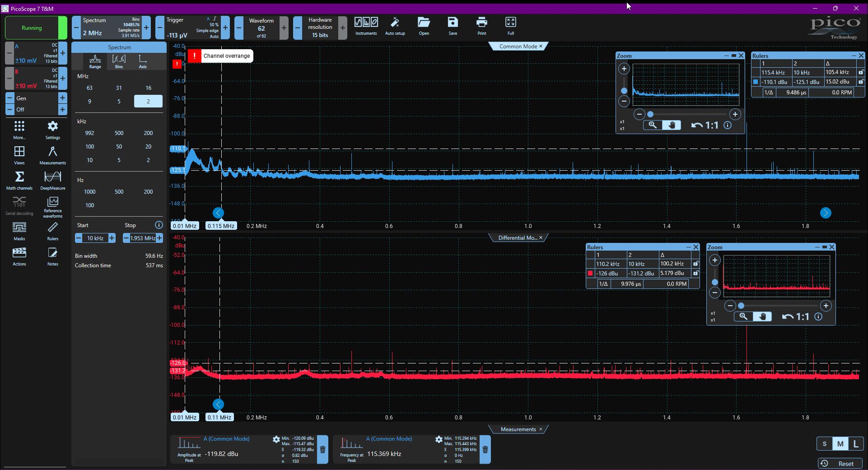Image resolution: width=868 pixels, height=470 pixels.
Task: Expand the Gen signal generator options
Action: 62,98
